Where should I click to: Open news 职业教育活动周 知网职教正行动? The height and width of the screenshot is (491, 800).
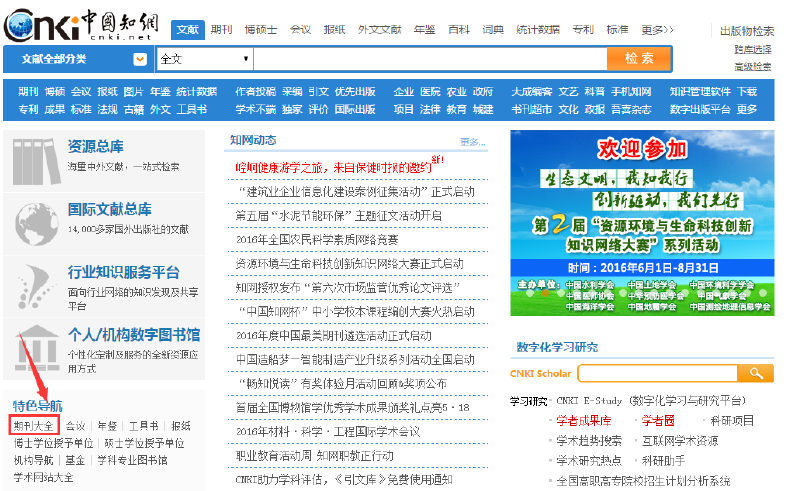[315, 456]
